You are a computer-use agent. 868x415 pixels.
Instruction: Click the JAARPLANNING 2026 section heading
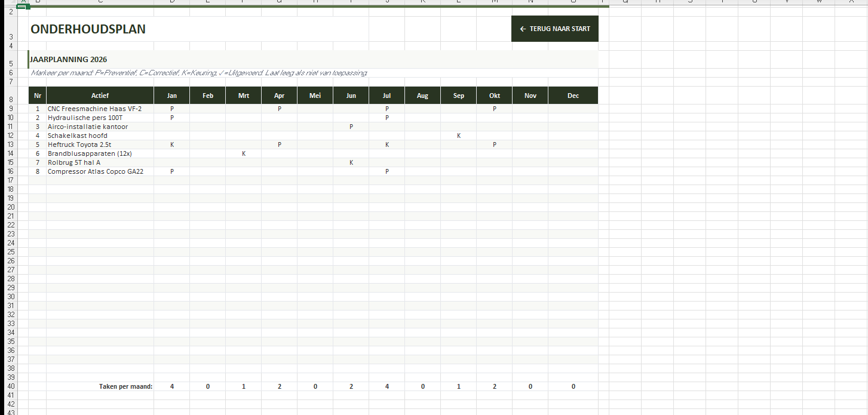pos(69,60)
